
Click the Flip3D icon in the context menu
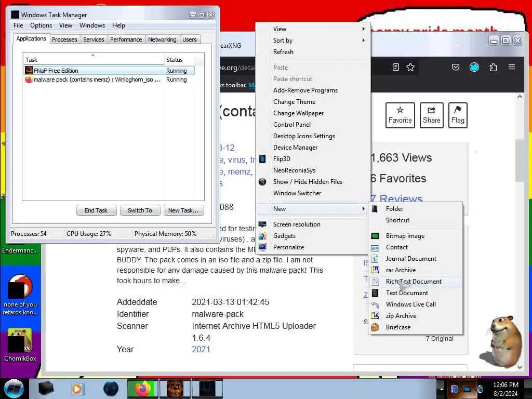pyautogui.click(x=262, y=159)
